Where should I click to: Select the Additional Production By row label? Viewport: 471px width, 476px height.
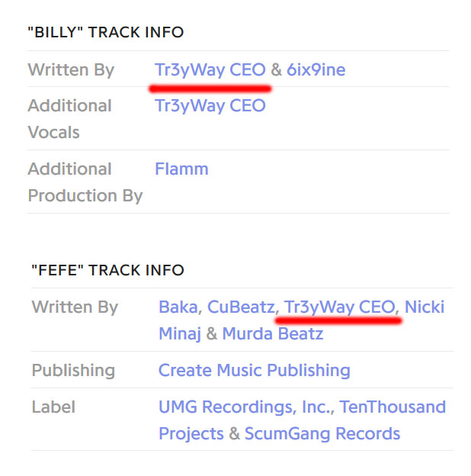click(85, 182)
